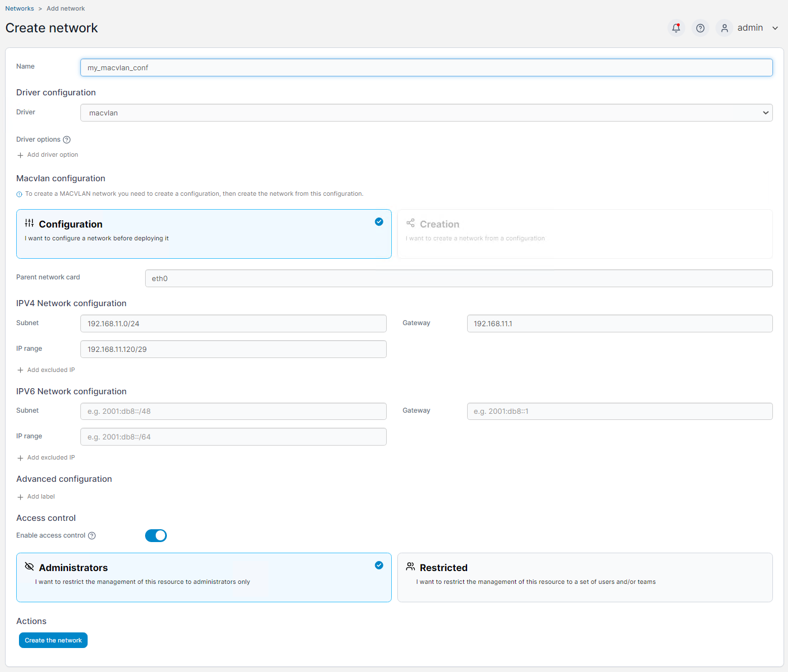Image resolution: width=788 pixels, height=672 pixels.
Task: Click the admin user avatar icon
Action: [724, 28]
